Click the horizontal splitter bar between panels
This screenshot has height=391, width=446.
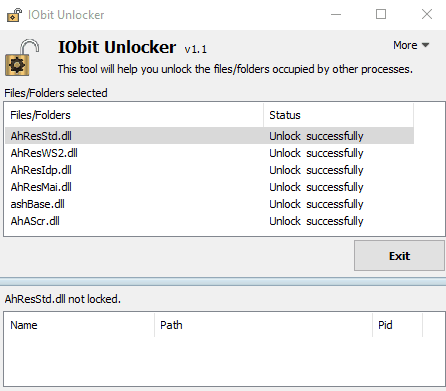(223, 281)
